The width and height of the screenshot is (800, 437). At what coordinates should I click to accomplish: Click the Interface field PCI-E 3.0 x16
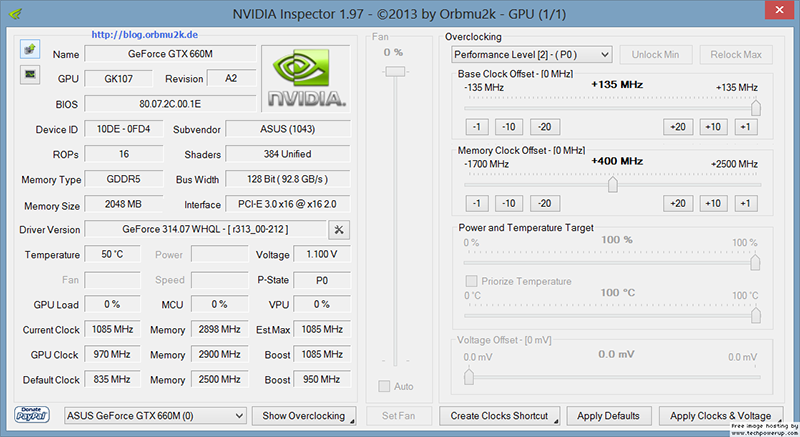point(288,204)
